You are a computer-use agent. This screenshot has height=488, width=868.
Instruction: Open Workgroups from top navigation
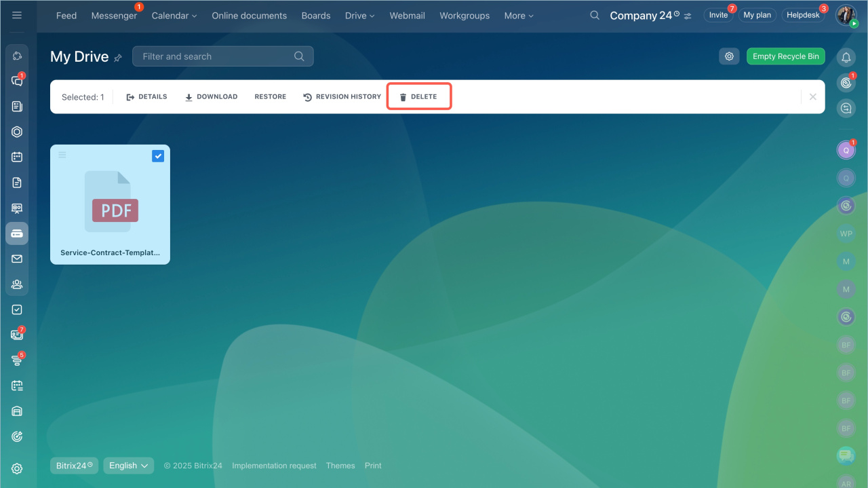(x=465, y=16)
